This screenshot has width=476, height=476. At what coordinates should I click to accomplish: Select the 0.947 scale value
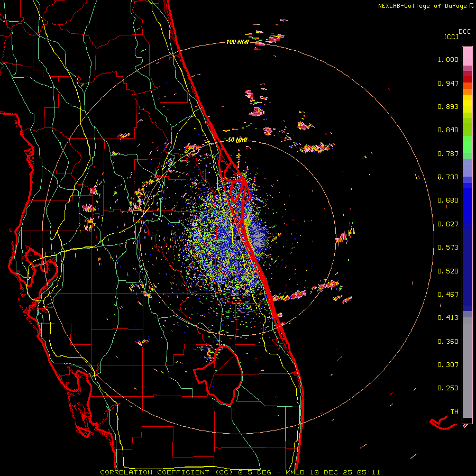[448, 83]
